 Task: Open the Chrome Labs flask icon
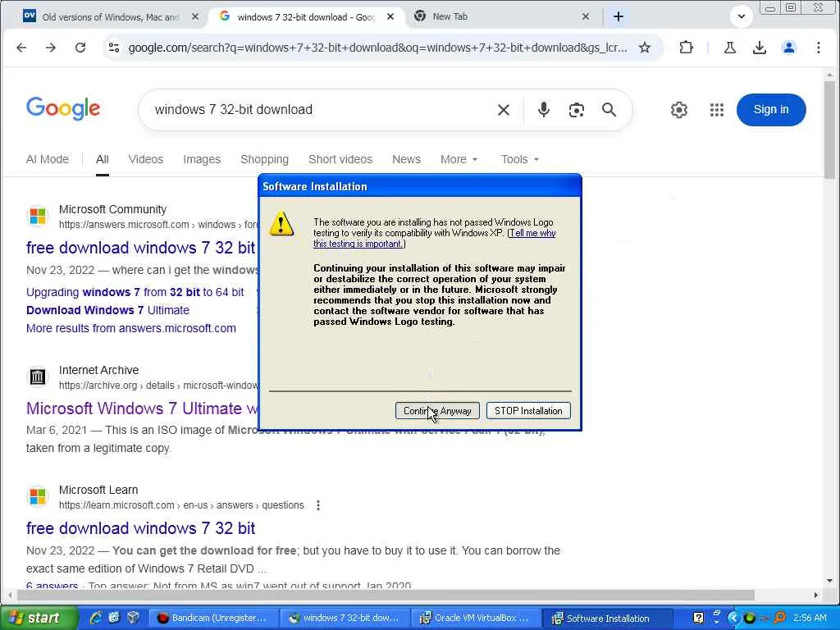729,48
